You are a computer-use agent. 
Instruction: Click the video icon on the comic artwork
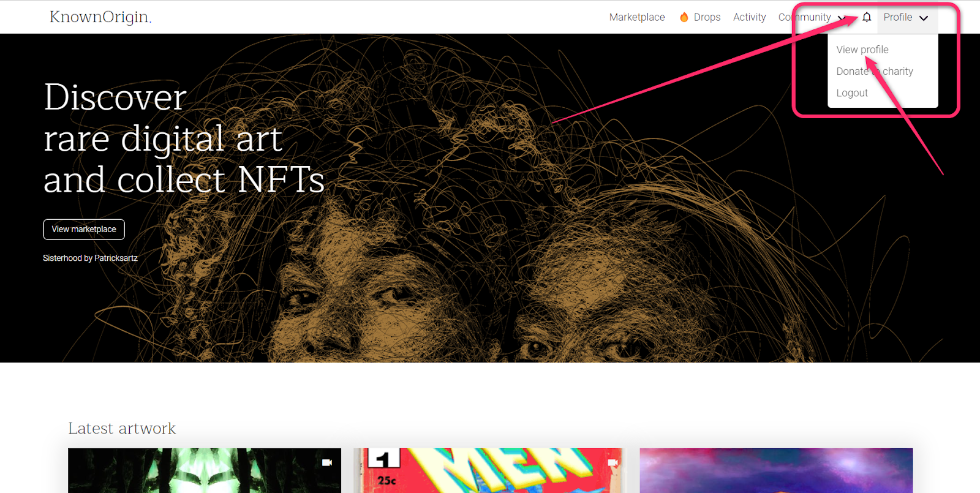(x=612, y=462)
